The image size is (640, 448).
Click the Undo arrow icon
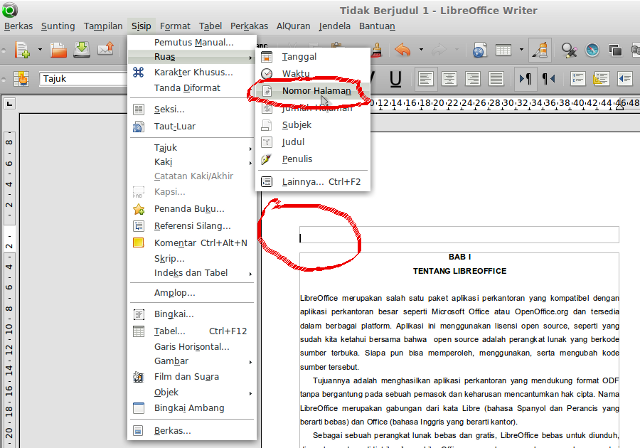(x=402, y=50)
